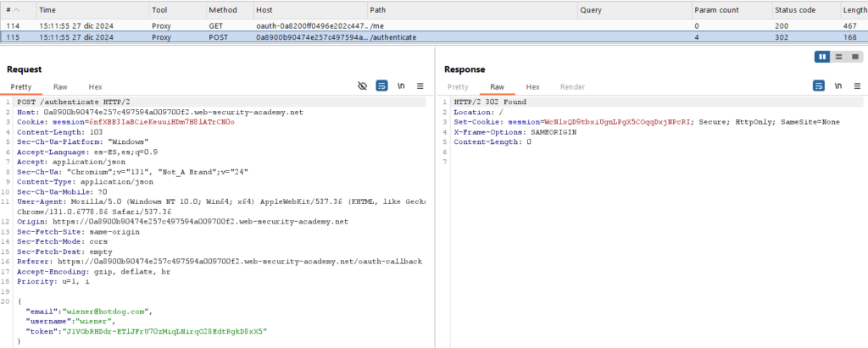This screenshot has width=868, height=348.
Task: Click the 'Priority: u=1, i' header
Action: pyautogui.click(x=53, y=281)
